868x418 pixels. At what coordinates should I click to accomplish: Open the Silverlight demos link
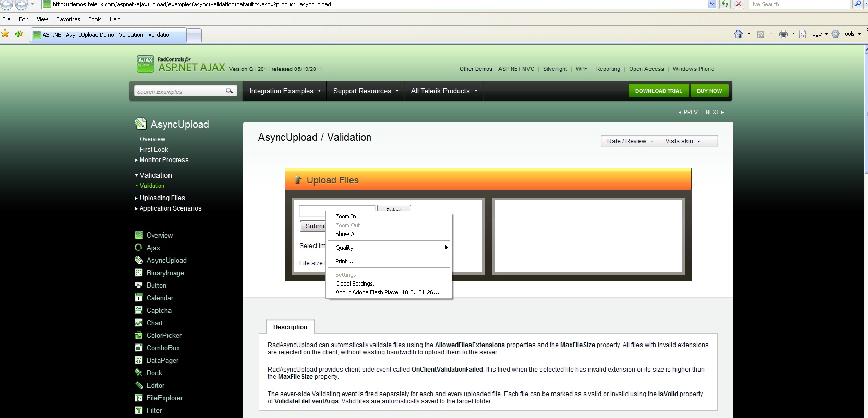pyautogui.click(x=555, y=69)
